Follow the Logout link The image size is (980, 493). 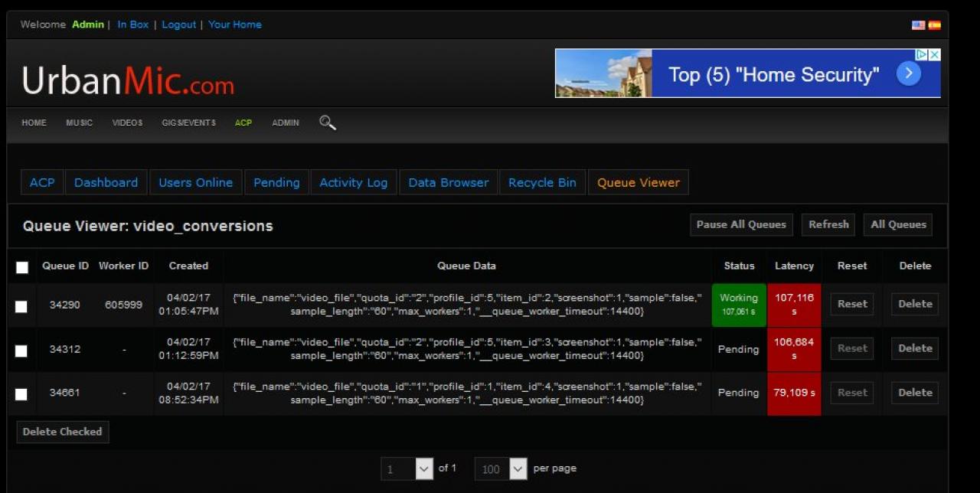pyautogui.click(x=179, y=24)
